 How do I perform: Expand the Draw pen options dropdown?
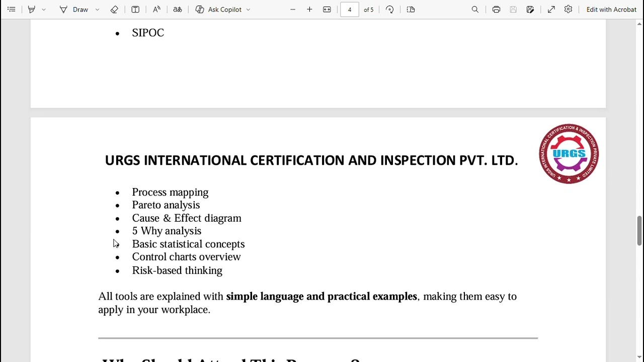(97, 10)
